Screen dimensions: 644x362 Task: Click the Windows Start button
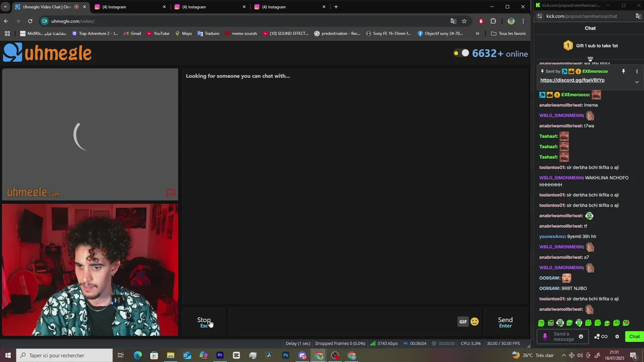coord(8,355)
